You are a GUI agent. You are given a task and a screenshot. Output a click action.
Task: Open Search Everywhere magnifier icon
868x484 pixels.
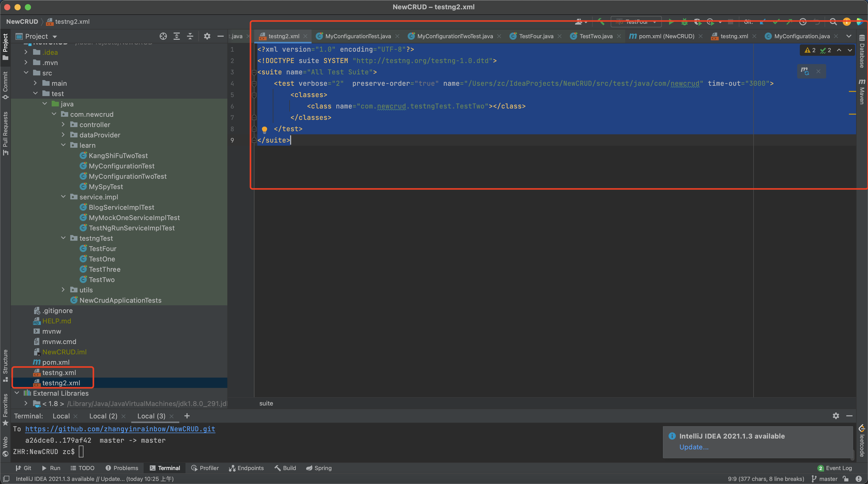coord(833,21)
